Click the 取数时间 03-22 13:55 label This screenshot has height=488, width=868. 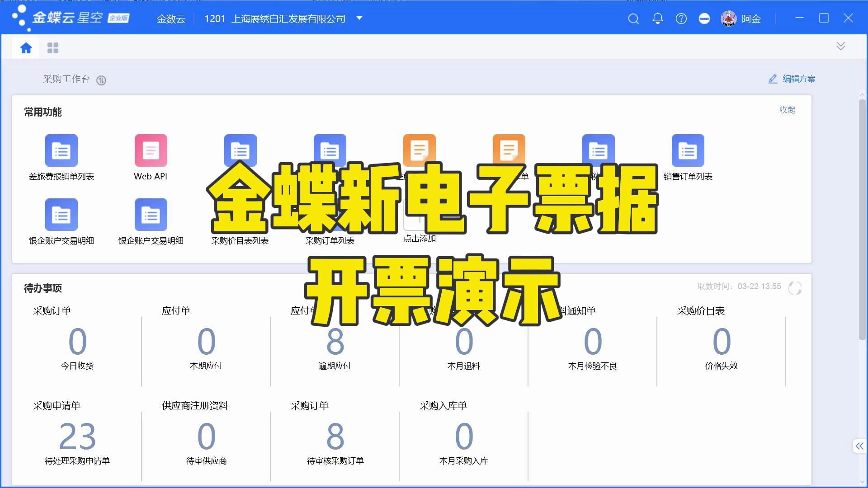(739, 286)
